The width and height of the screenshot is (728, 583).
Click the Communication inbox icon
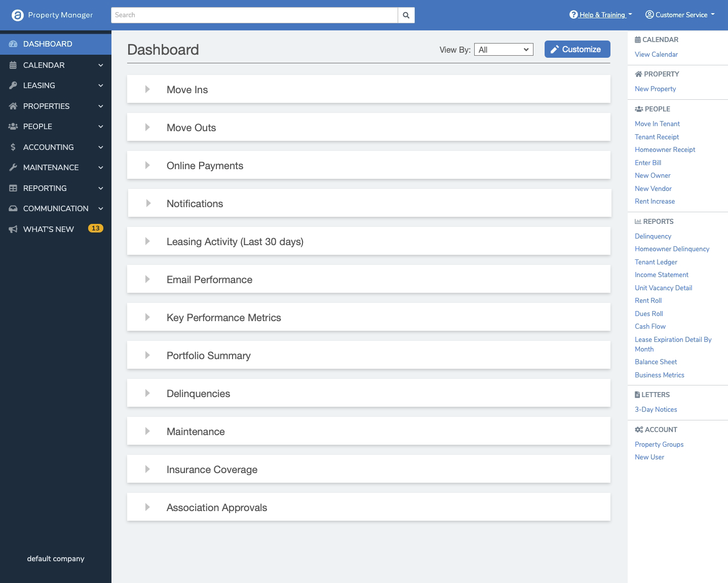point(13,209)
